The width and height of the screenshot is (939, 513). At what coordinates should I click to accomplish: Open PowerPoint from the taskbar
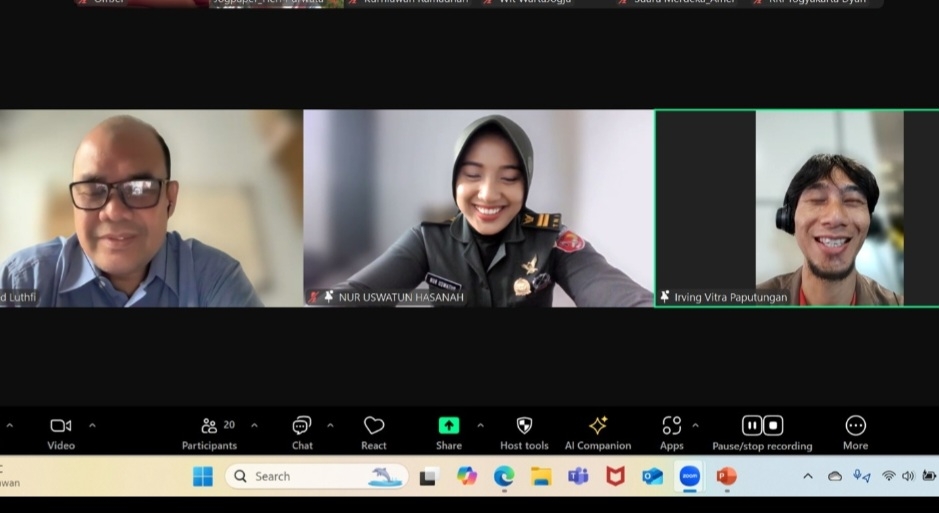tap(726, 476)
